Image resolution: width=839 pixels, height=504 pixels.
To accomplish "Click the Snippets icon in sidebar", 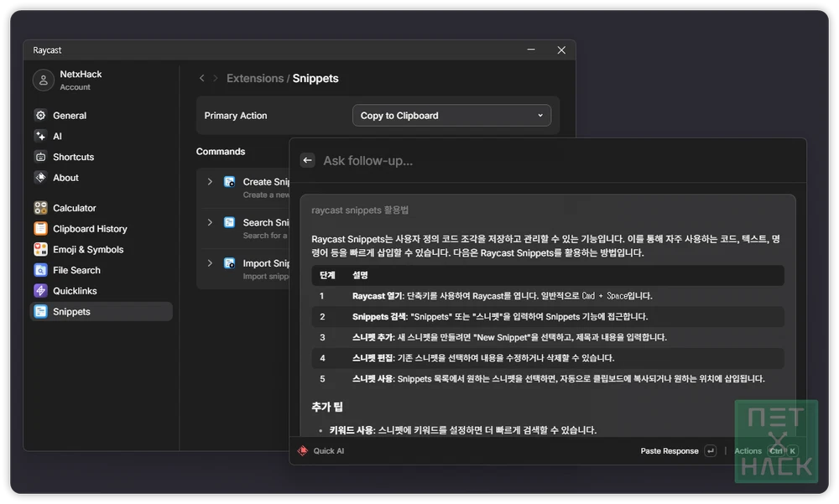I will click(x=40, y=311).
